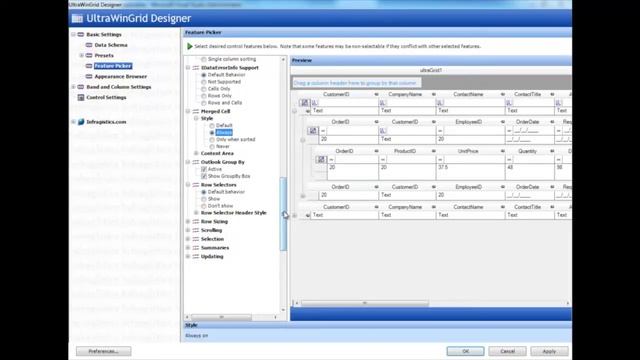This screenshot has width=640, height=360.
Task: Expand the Content Area subgroup
Action: click(x=196, y=153)
